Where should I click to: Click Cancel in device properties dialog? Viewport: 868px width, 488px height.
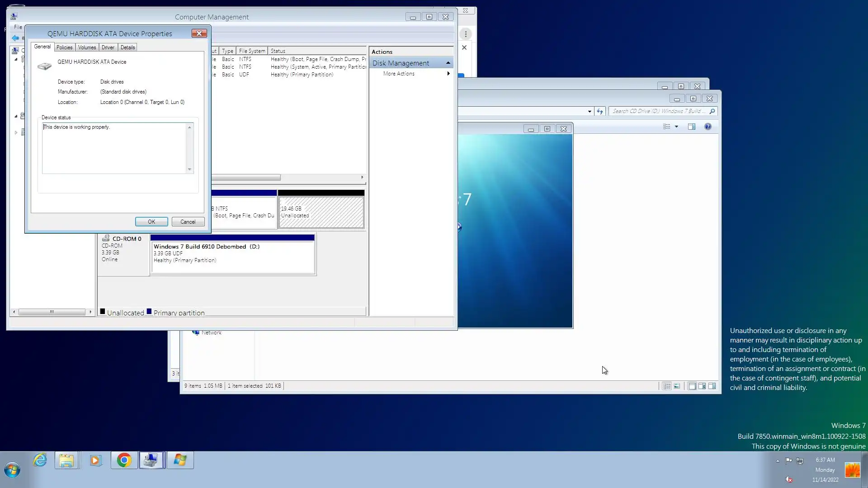(188, 222)
